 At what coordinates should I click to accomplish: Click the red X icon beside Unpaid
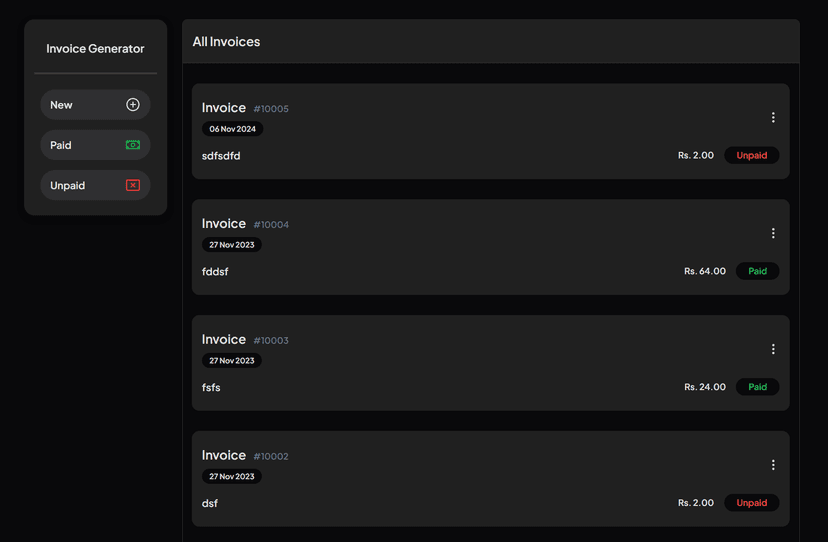click(133, 185)
